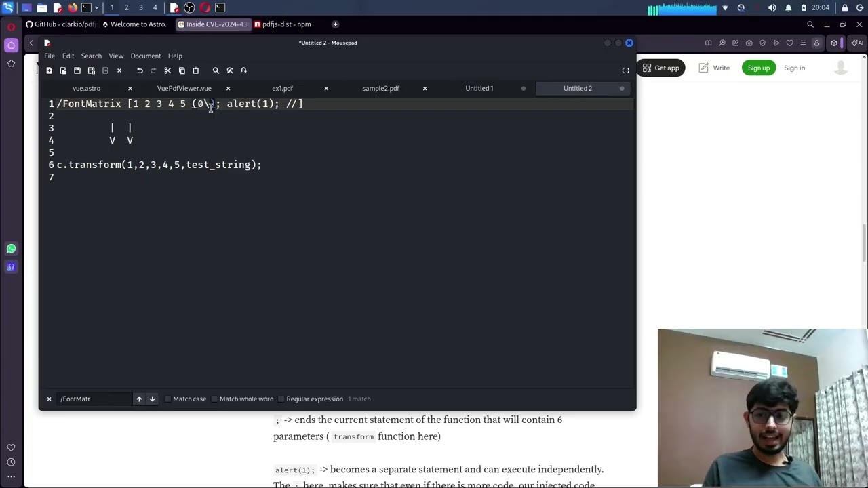Click the browser search magnifier icon
The height and width of the screenshot is (488, 868).
click(x=810, y=24)
